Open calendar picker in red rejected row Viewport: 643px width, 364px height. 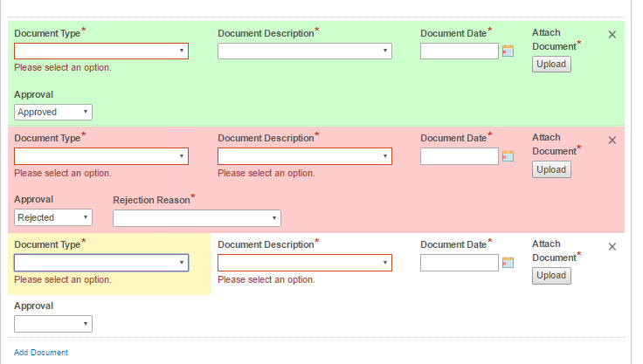508,156
